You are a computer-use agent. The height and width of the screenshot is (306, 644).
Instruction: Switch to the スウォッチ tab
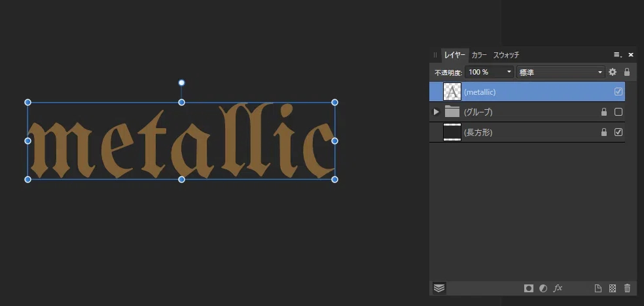[x=506, y=55]
